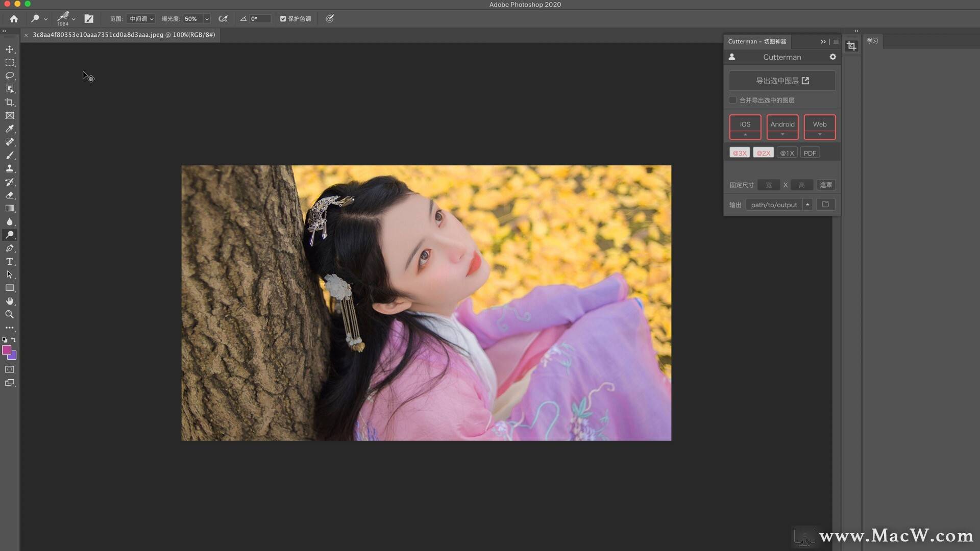Viewport: 980px width, 551px height.
Task: Collapse the Cutterman panel with double arrows
Action: 823,42
